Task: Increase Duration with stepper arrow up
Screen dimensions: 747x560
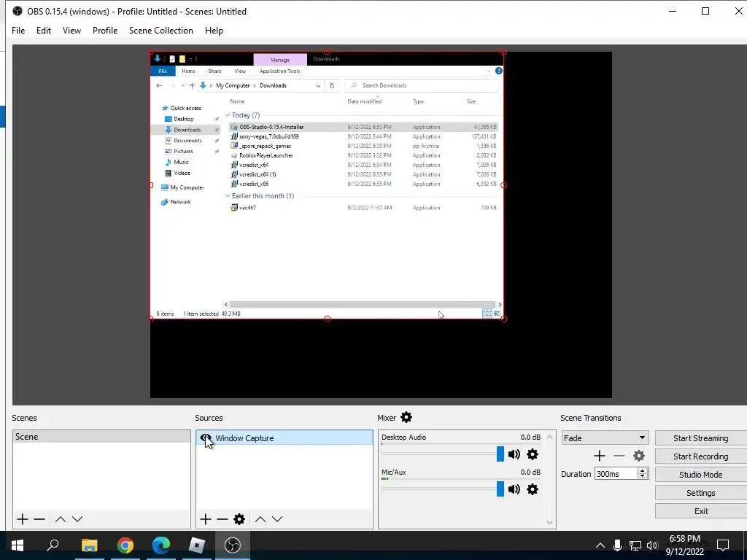Action: pos(643,471)
